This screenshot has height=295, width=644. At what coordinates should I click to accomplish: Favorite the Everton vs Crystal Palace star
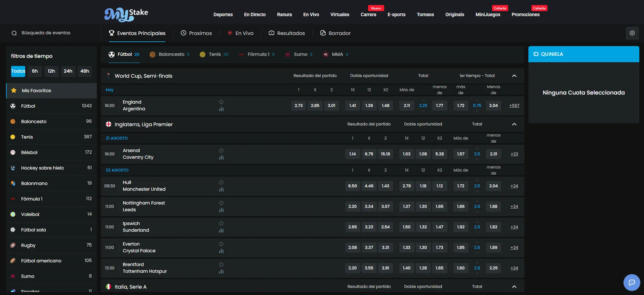click(x=221, y=244)
